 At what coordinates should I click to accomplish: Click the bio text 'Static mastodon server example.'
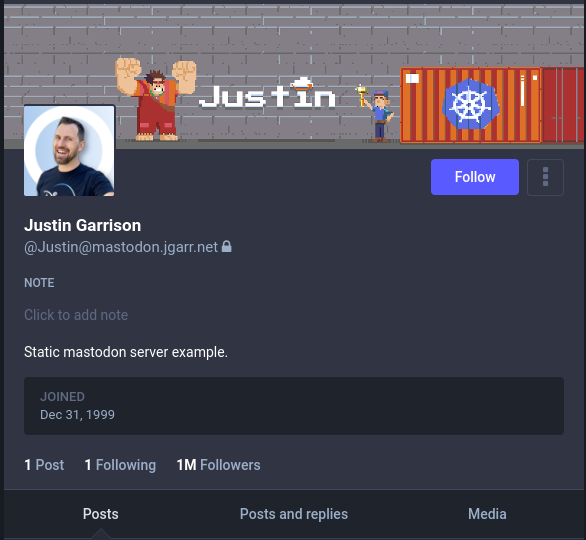126,352
